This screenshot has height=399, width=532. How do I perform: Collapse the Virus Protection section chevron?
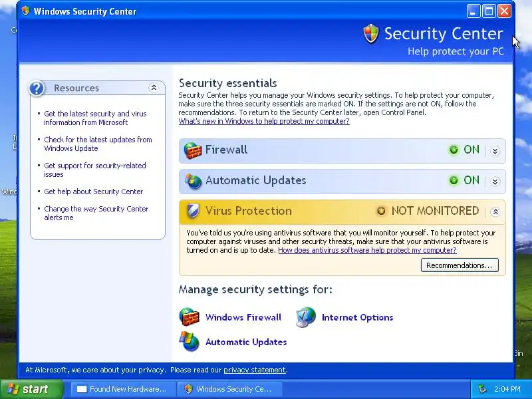[495, 212]
